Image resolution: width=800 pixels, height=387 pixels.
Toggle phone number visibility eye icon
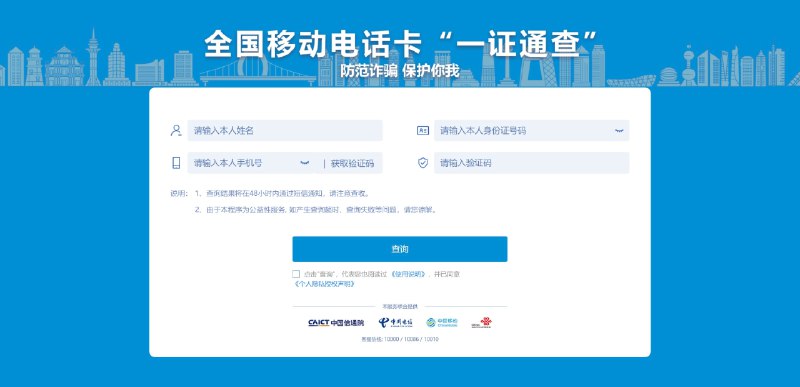(x=305, y=163)
